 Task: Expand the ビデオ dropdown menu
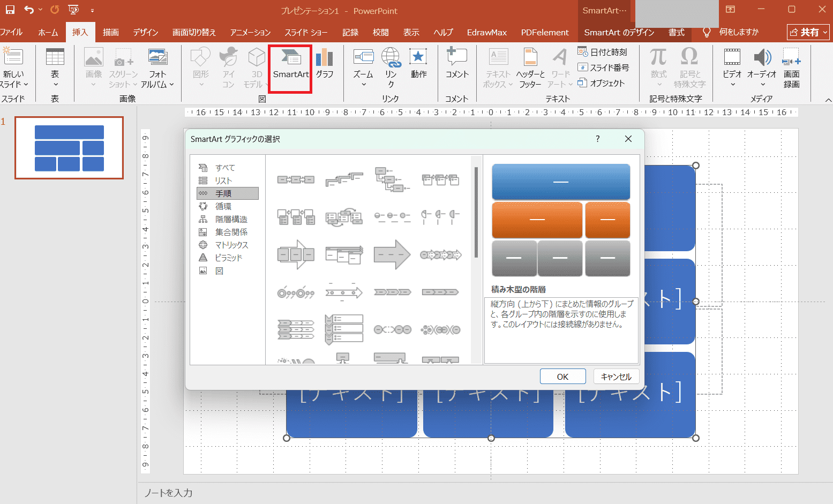point(732,84)
